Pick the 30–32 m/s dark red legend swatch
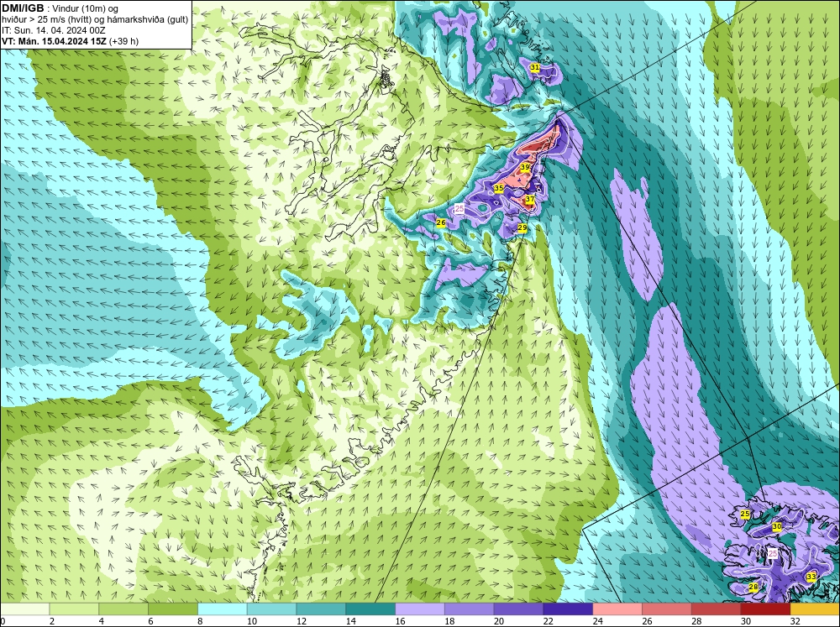Image resolution: width=840 pixels, height=627 pixels. (x=765, y=609)
